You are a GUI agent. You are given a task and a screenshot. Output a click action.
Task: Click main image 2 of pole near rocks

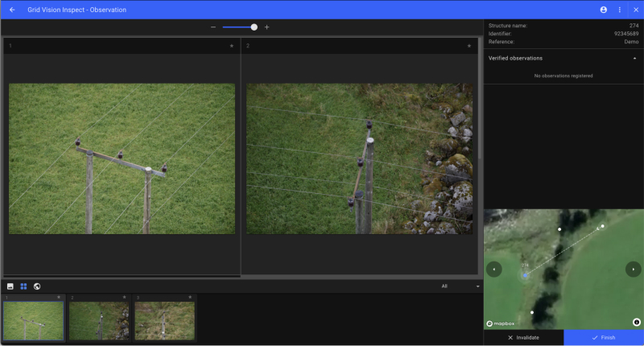359,159
